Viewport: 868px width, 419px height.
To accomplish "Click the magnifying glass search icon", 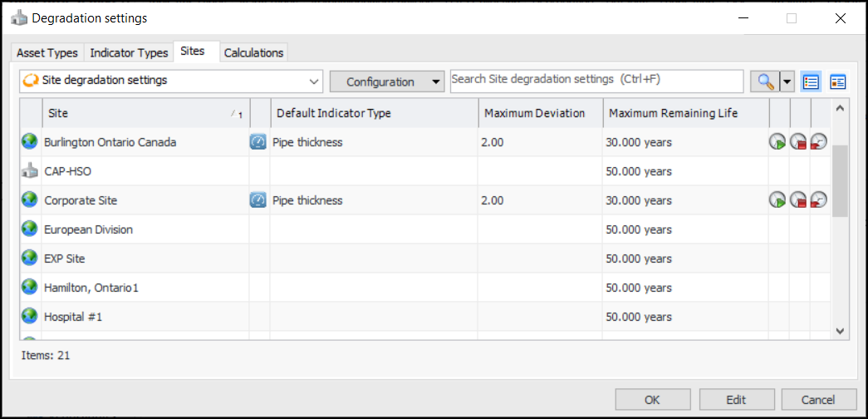I will pos(763,81).
